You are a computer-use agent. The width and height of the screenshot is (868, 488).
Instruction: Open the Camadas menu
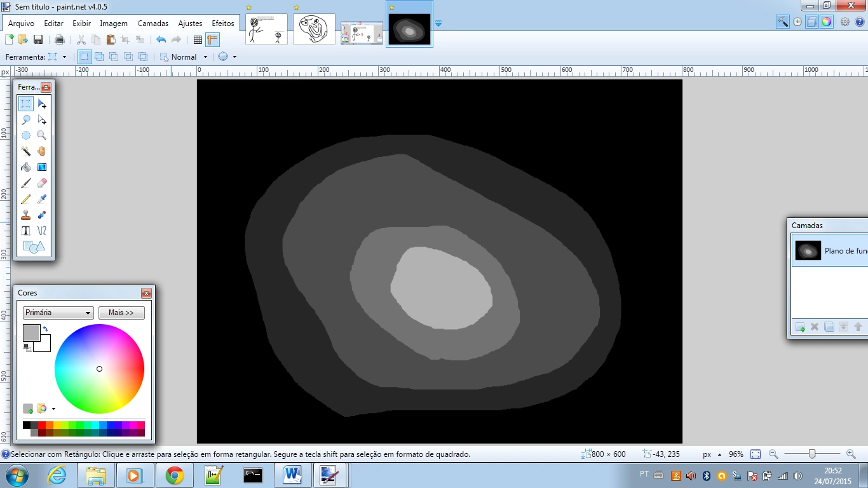click(153, 24)
